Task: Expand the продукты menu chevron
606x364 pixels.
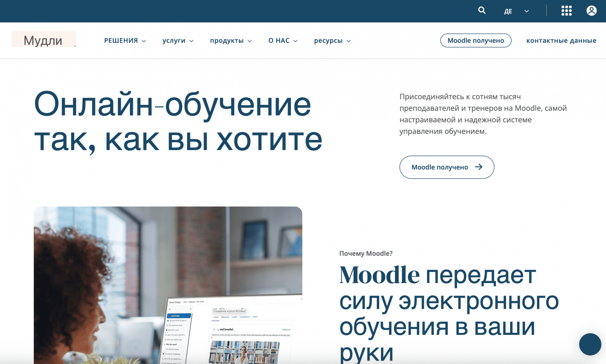Action: click(250, 41)
